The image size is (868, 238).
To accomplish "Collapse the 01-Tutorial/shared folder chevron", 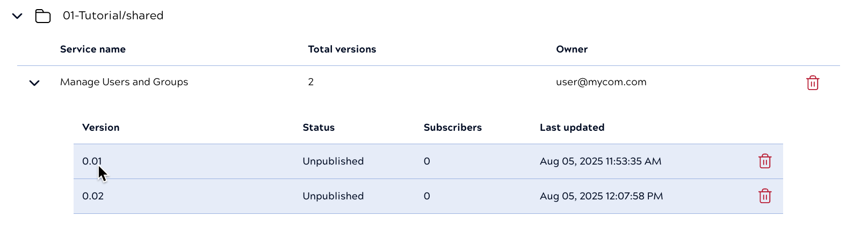I will [17, 16].
